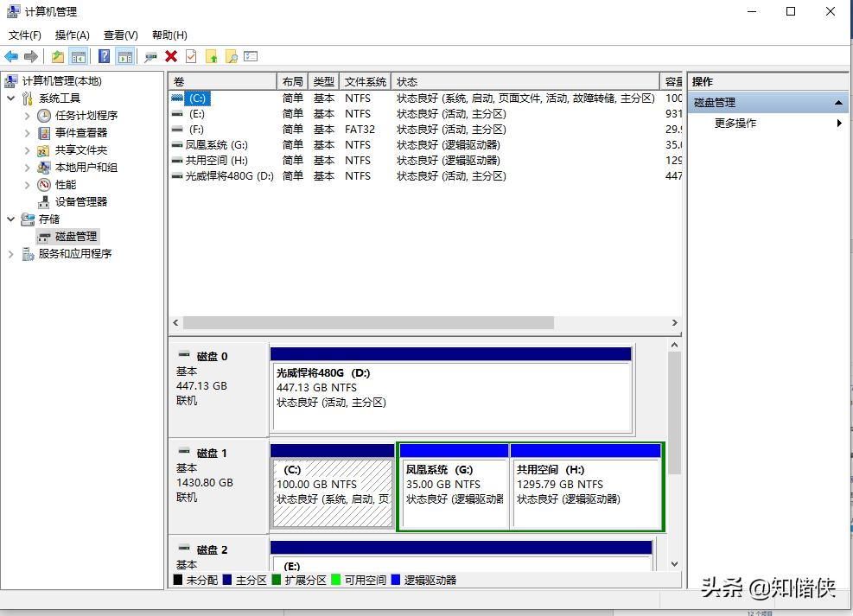Select 共用空间 (H:) 1295.79 GB partition block
The image size is (853, 616).
tap(585, 486)
